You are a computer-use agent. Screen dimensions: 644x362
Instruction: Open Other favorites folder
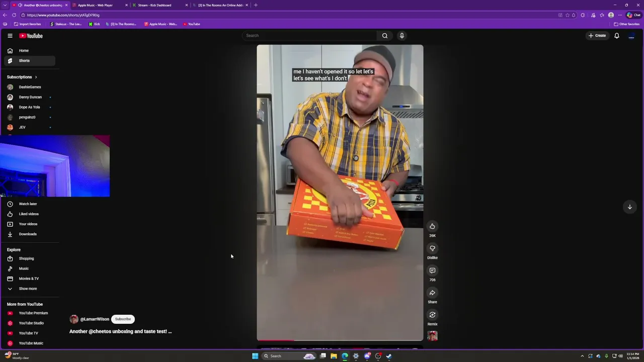coord(626,24)
